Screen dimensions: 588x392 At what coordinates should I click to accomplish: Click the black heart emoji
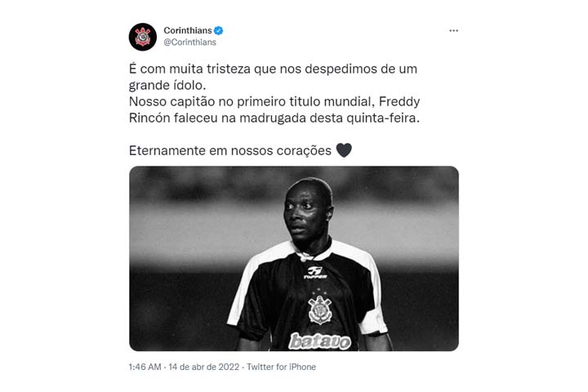pyautogui.click(x=344, y=150)
